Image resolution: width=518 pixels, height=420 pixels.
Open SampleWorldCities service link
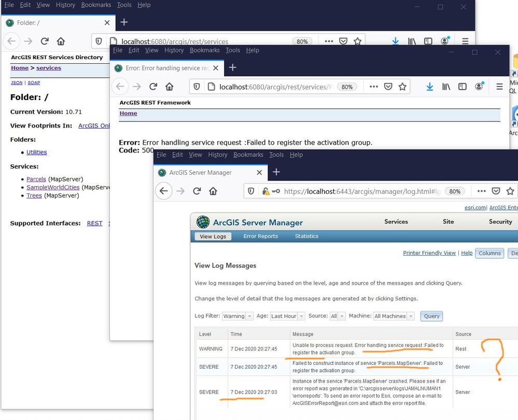53,187
